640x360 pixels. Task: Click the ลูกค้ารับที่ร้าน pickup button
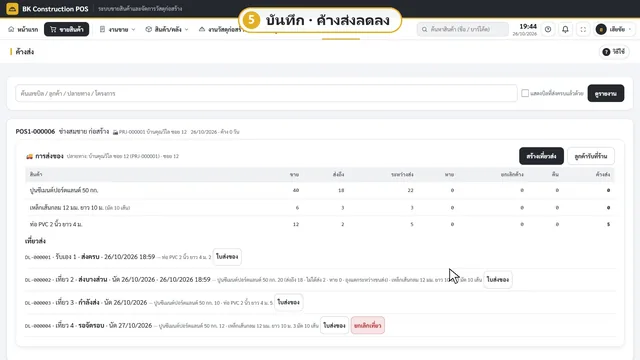(591, 156)
